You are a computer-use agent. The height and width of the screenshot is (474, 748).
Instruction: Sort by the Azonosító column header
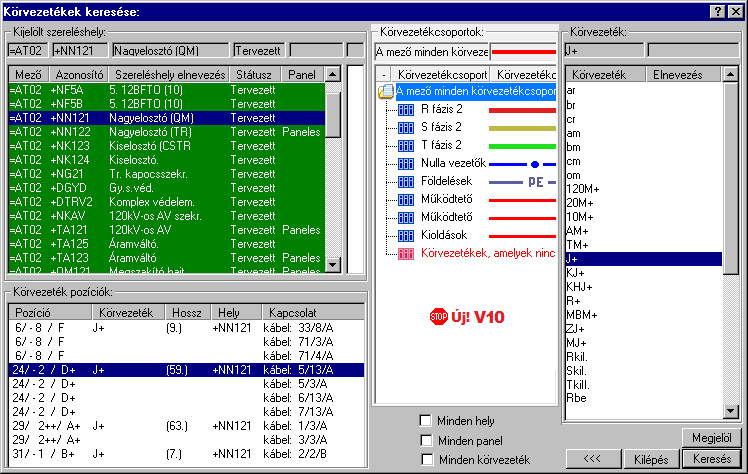(x=79, y=75)
